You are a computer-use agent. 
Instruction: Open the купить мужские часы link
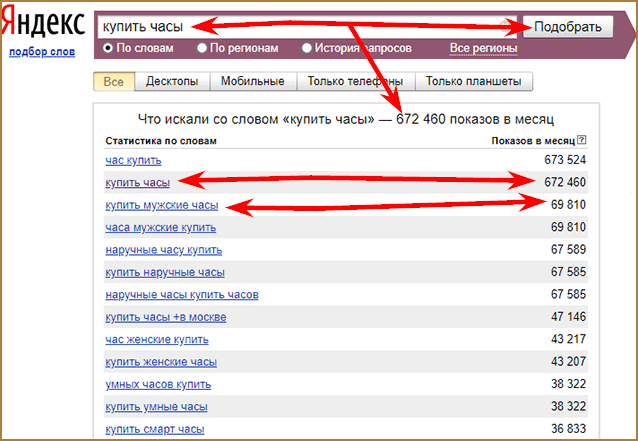pos(162,205)
